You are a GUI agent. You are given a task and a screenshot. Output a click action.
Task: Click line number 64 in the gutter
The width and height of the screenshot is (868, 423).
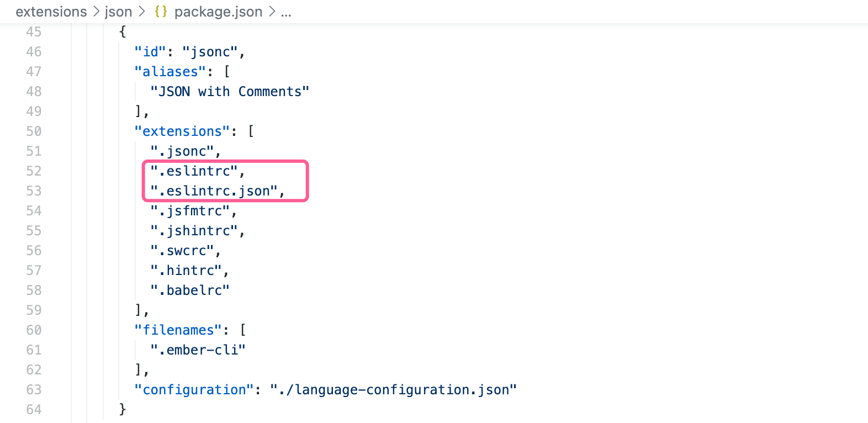(x=34, y=410)
